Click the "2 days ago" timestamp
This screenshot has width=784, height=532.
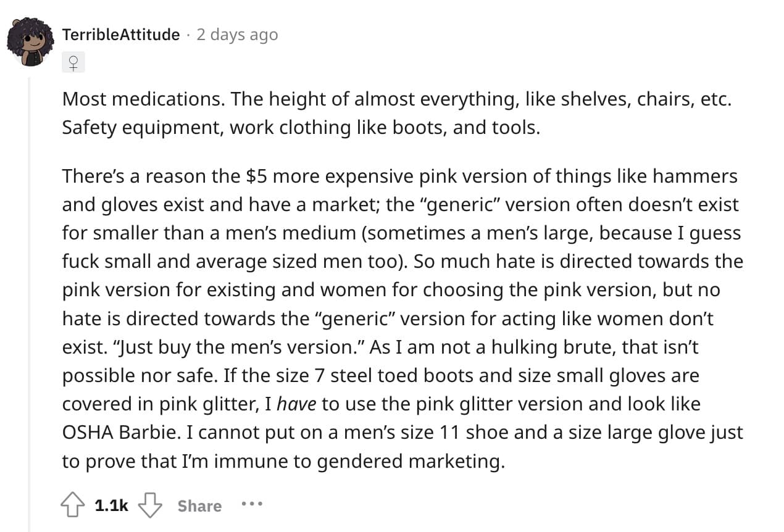pyautogui.click(x=237, y=35)
